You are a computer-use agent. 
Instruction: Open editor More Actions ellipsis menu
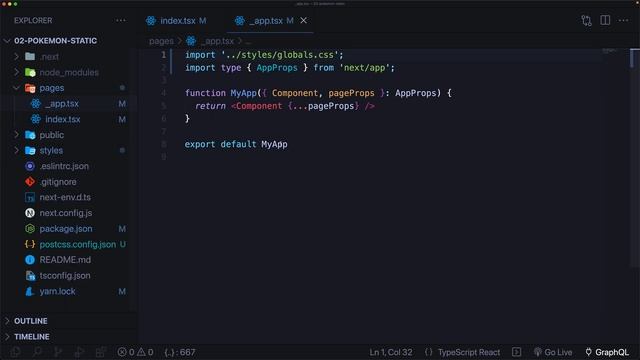623,20
